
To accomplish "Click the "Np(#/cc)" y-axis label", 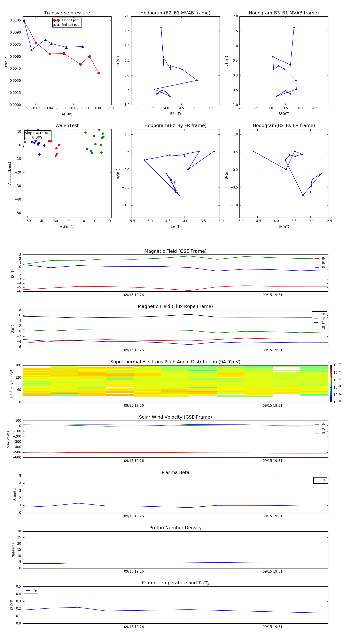I will (13, 550).
